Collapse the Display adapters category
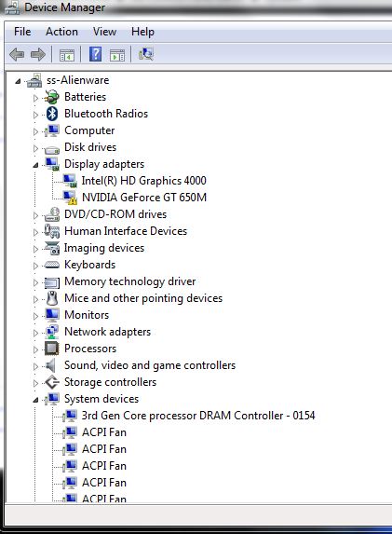Screen dimensions: 392x534 pos(35,165)
